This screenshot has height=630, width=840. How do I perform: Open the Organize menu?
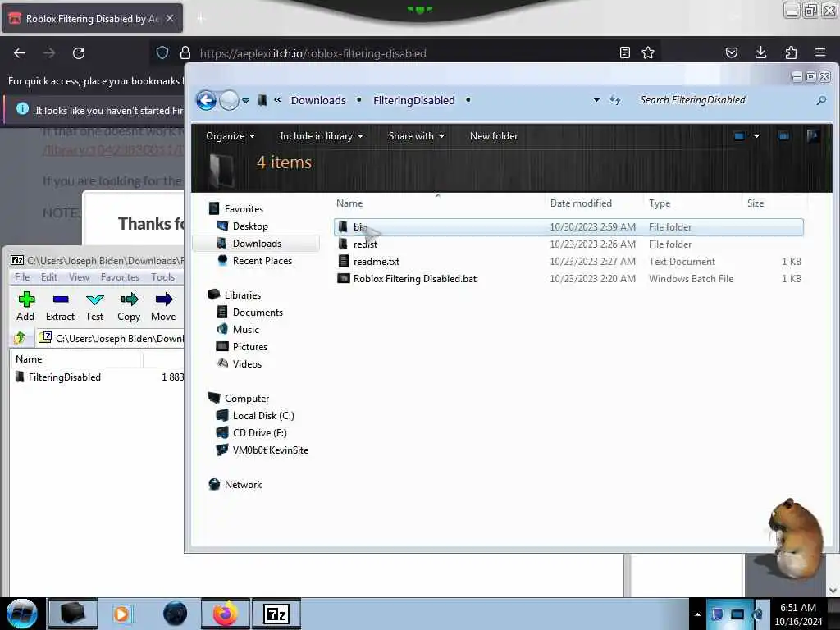(x=231, y=136)
